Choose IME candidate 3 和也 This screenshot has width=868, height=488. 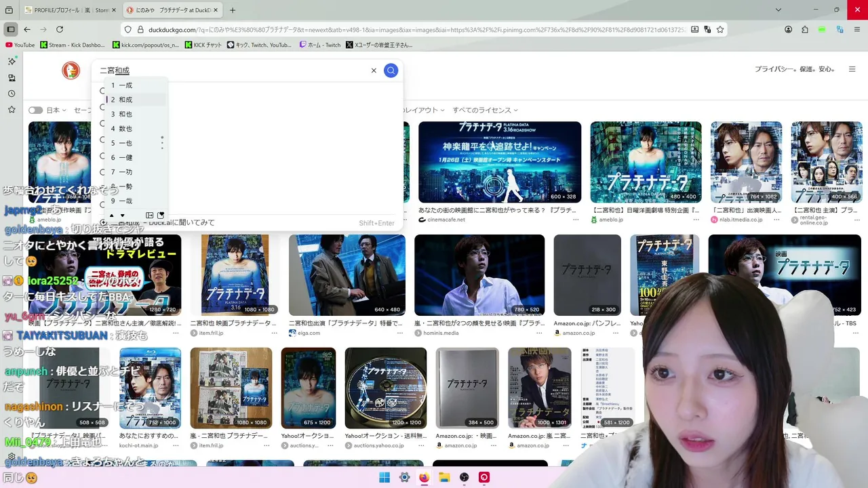pos(136,114)
